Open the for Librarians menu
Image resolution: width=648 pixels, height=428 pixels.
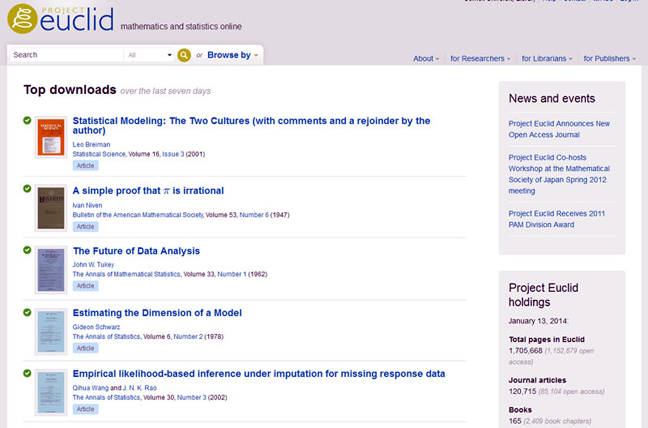point(546,59)
